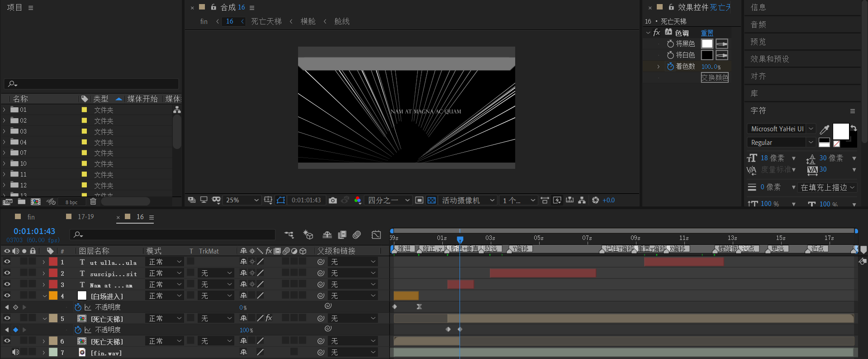The width and height of the screenshot is (868, 359).
Task: Toggle the 色调 effect fx switch
Action: coord(657,33)
